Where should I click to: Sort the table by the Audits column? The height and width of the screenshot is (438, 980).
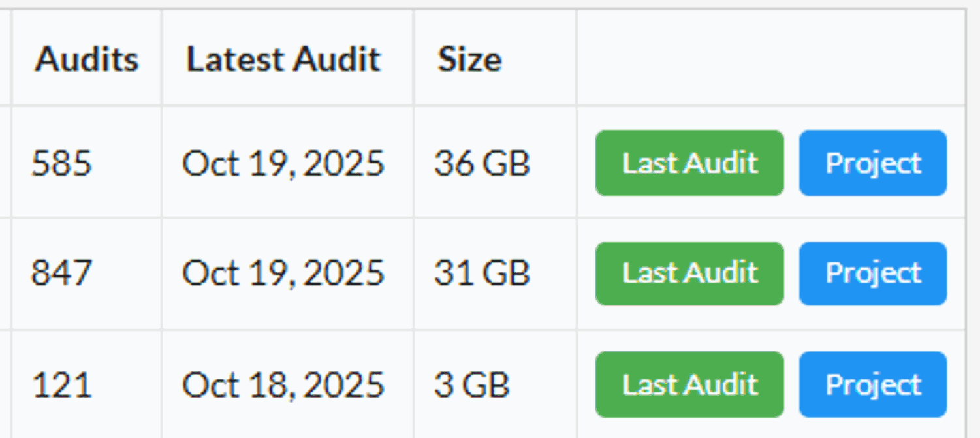click(x=87, y=59)
